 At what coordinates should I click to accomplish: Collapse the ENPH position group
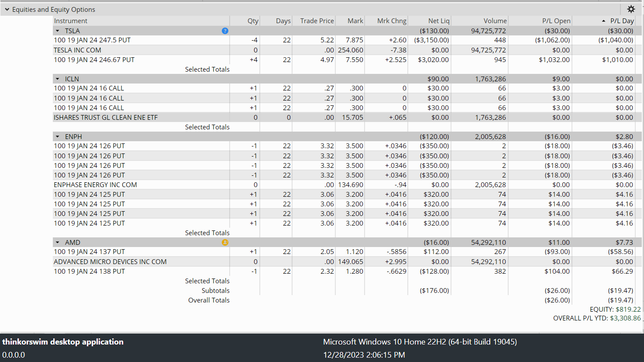coord(57,136)
